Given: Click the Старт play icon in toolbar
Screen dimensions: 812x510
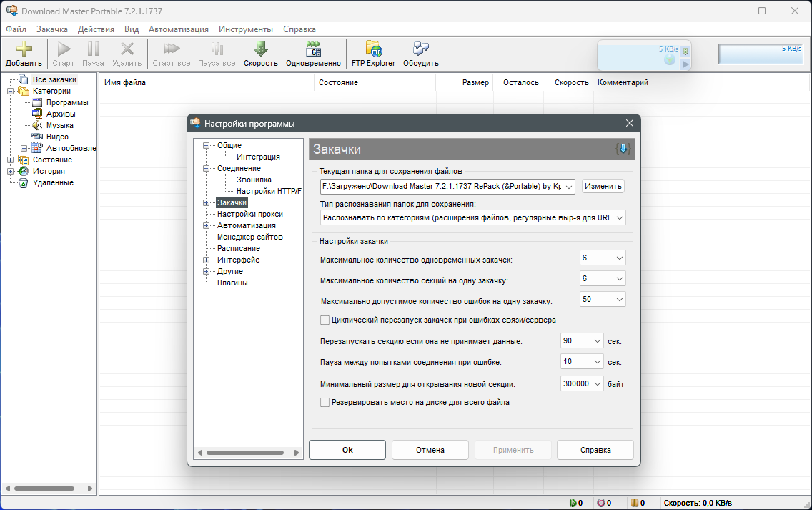Looking at the screenshot, I should coord(64,49).
